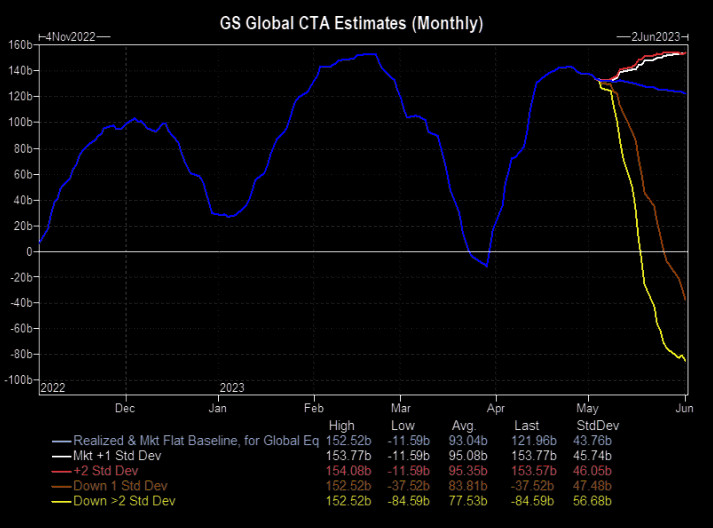Click the Feb label on the x-axis

[x=313, y=408]
